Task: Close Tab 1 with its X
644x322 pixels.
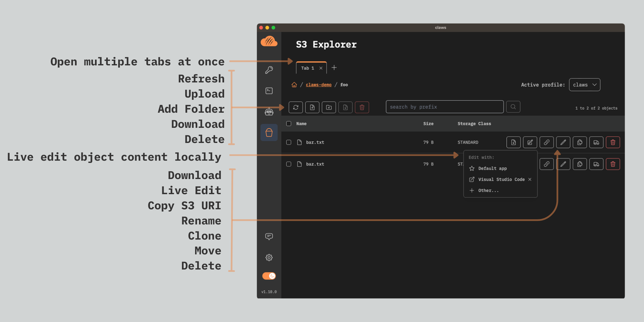Action: click(x=321, y=68)
